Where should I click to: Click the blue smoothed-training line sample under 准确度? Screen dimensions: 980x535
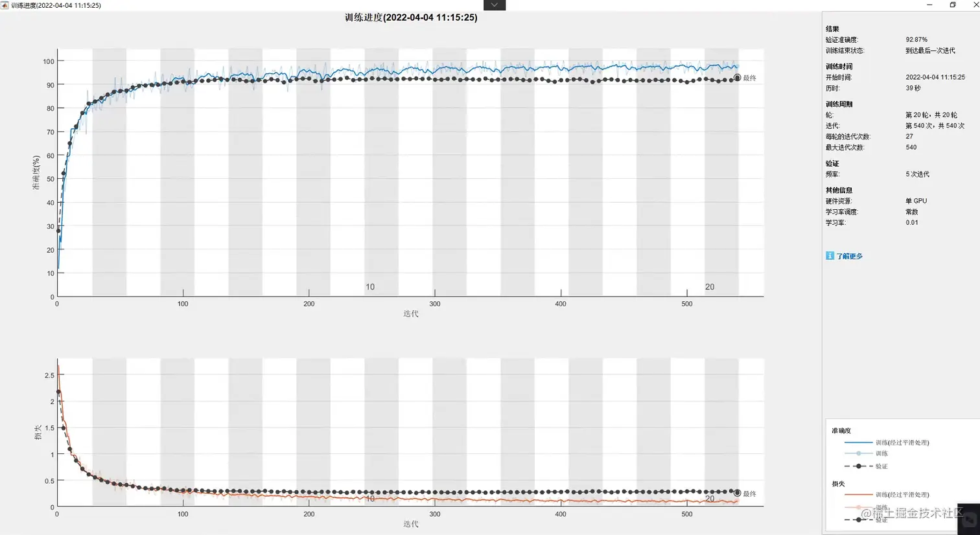click(858, 442)
